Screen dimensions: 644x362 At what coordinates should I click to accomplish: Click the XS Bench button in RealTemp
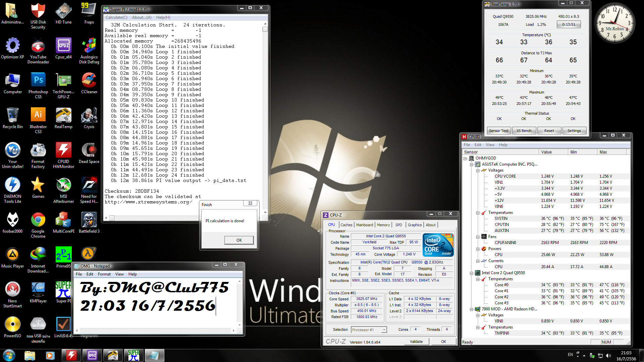(524, 131)
